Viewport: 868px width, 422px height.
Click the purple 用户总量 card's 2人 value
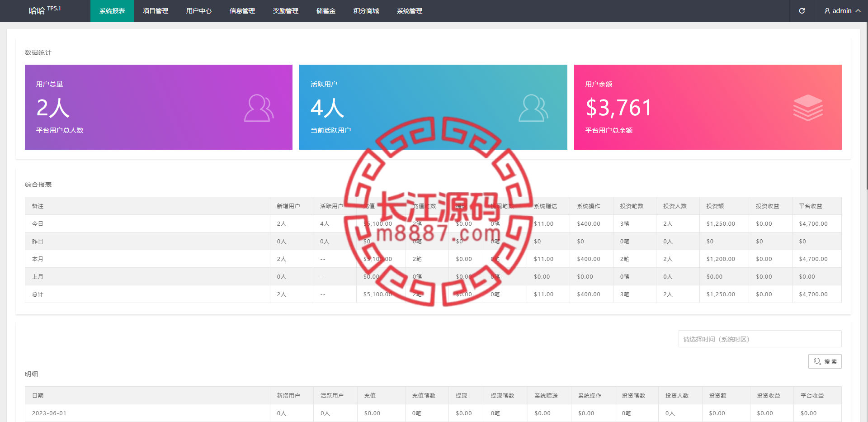point(53,108)
